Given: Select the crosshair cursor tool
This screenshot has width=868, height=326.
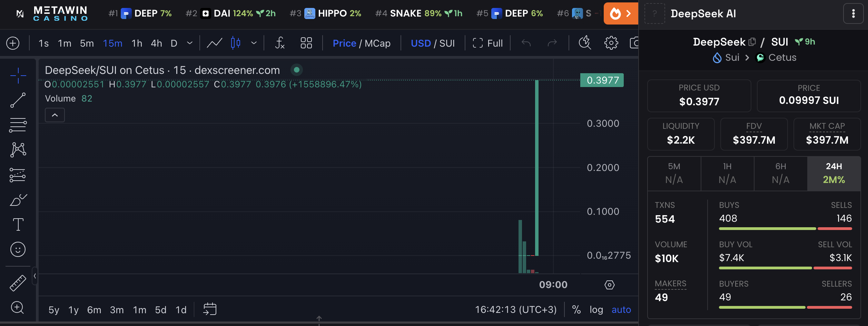Looking at the screenshot, I should [x=18, y=76].
